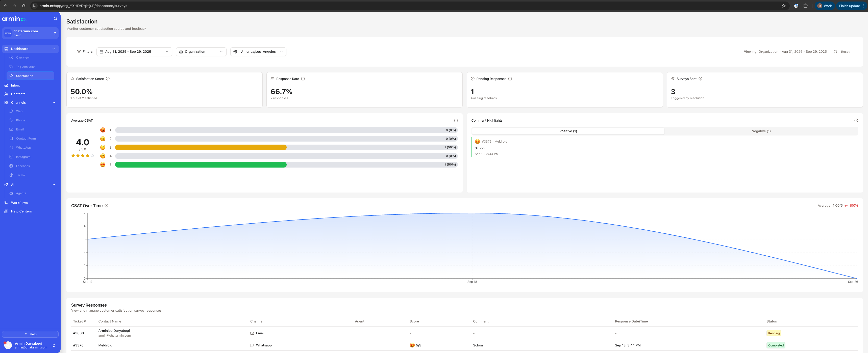Open the Organization filter dropdown
Screen dimensions: 868x353
click(201, 51)
